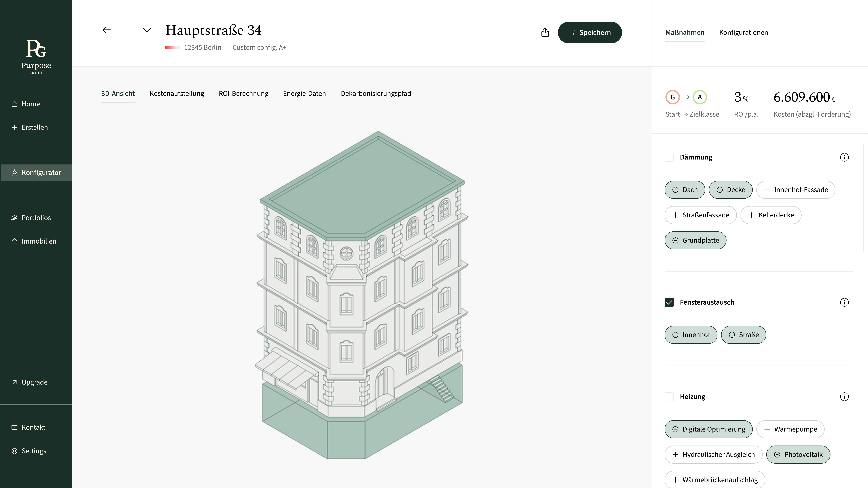Open Erstellen in sidebar
Screen dimensions: 868x488
point(30,127)
